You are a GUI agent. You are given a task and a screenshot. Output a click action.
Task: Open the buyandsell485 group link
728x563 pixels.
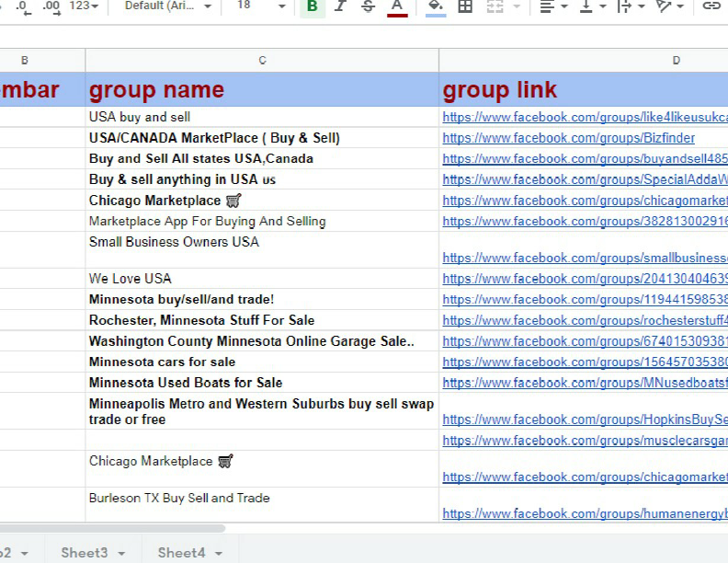click(585, 159)
